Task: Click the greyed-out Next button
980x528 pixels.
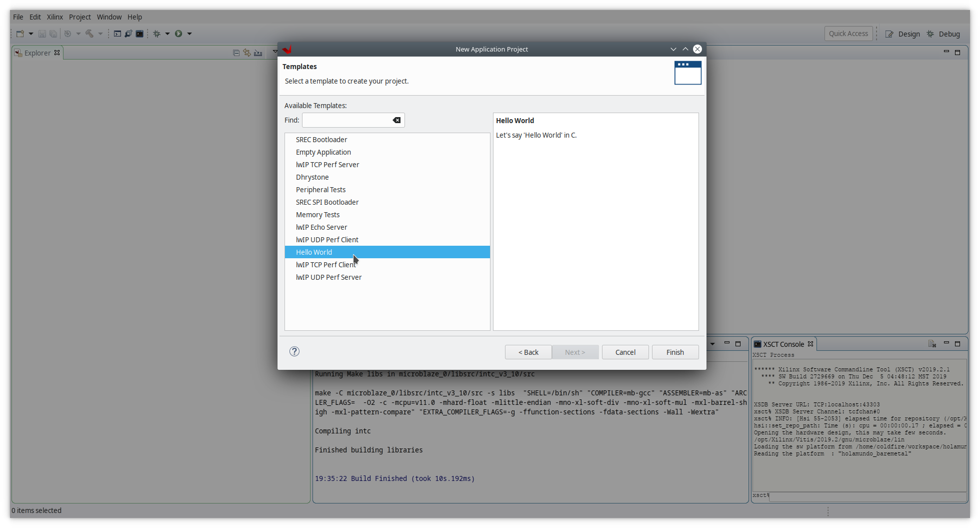Action: pyautogui.click(x=575, y=352)
